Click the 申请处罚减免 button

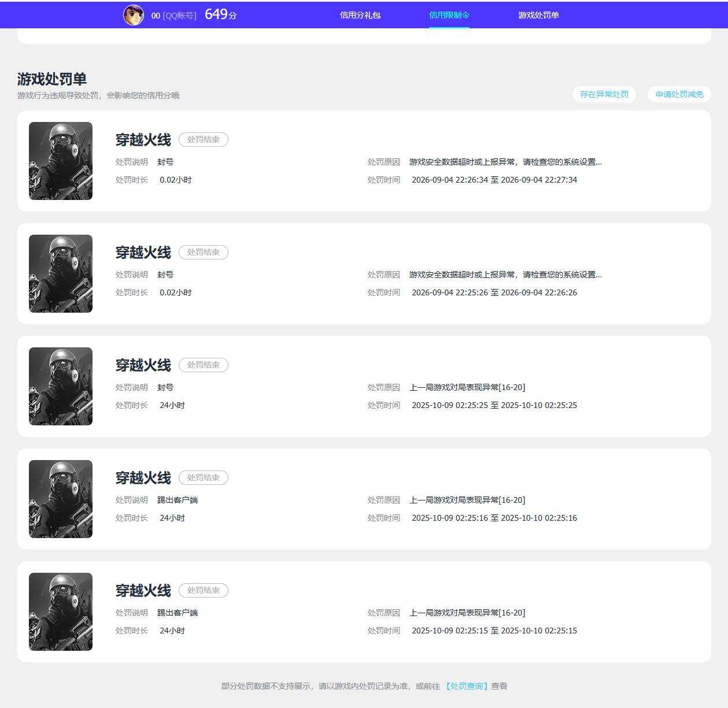click(679, 94)
